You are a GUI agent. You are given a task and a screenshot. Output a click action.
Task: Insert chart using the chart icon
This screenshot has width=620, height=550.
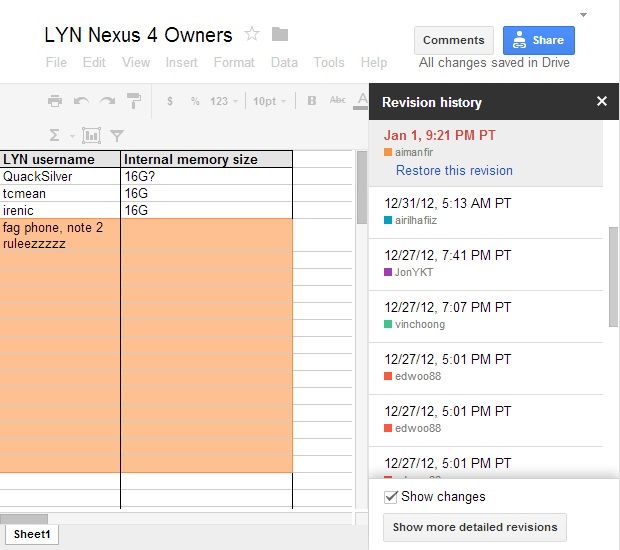coord(92,135)
